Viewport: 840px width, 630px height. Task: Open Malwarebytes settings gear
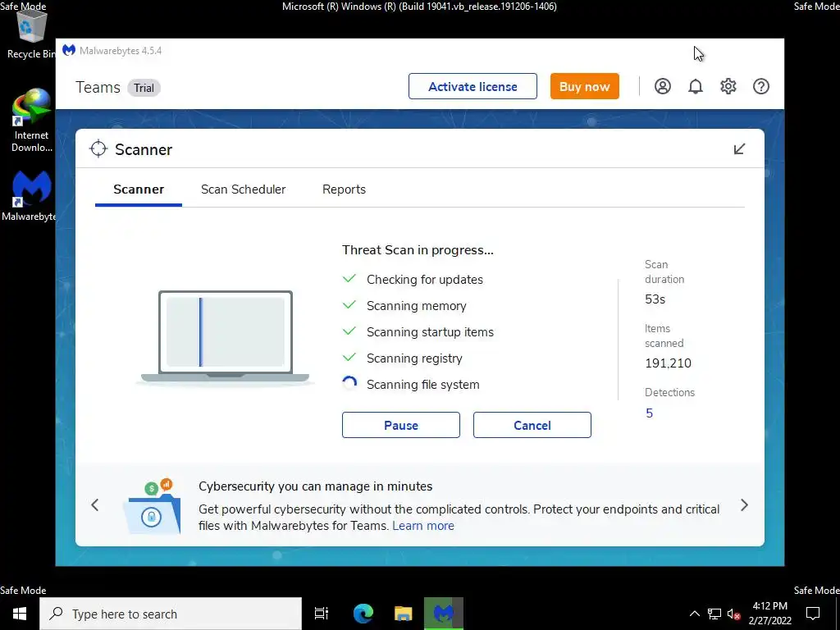[x=728, y=86]
